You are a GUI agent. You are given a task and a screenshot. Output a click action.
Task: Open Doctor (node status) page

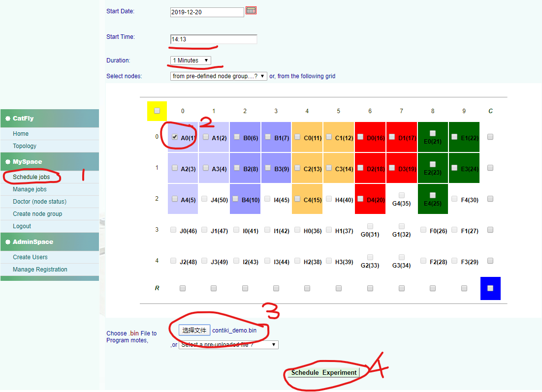click(39, 201)
